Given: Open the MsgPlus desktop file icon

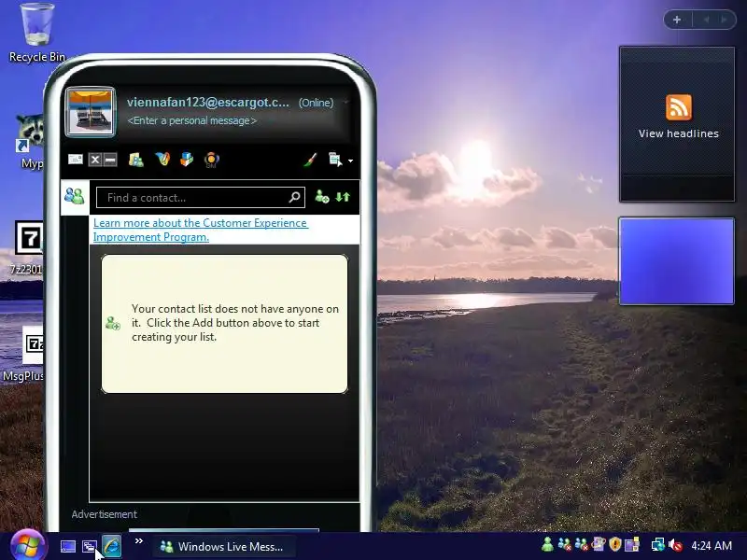Looking at the screenshot, I should pyautogui.click(x=24, y=355).
